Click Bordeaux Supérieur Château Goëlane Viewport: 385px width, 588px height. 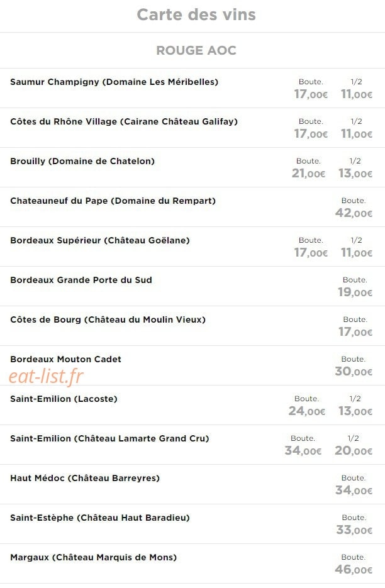tap(100, 240)
